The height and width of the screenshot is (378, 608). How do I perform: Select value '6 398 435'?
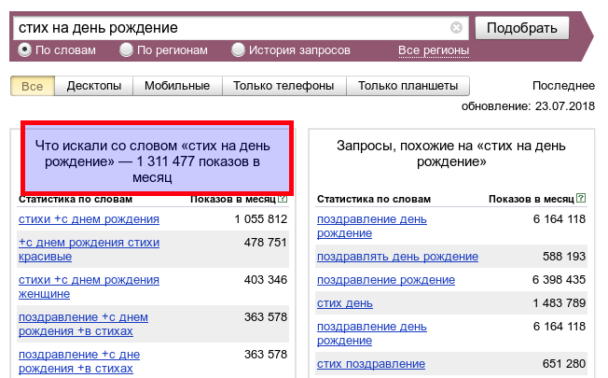[x=559, y=280]
